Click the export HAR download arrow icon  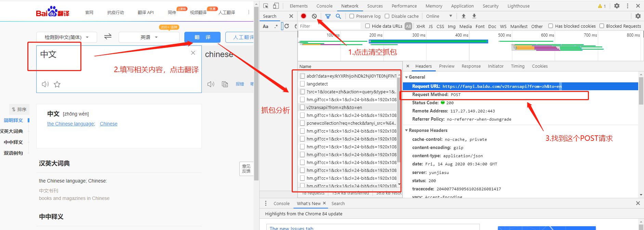tap(474, 16)
